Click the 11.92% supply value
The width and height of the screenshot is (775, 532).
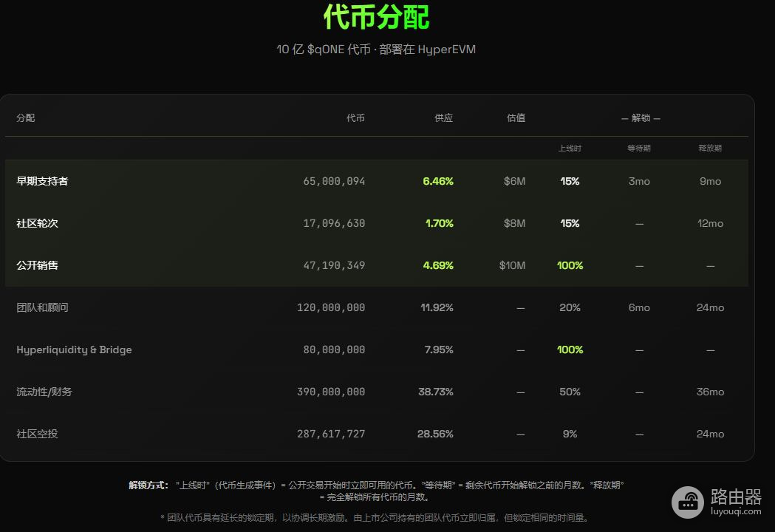point(437,307)
